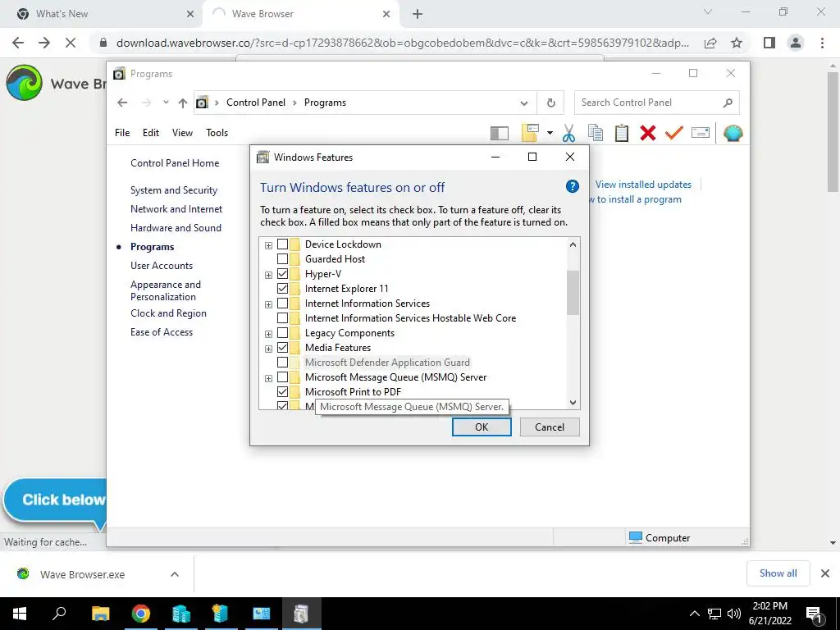This screenshot has width=840, height=630.
Task: Click the blue shell globe icon
Action: [733, 133]
